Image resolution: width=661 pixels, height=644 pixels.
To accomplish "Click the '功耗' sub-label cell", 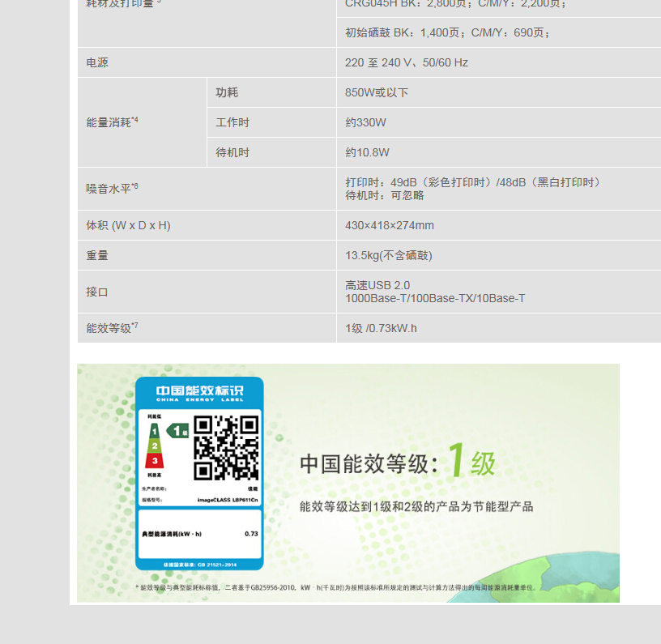I will 271,92.
